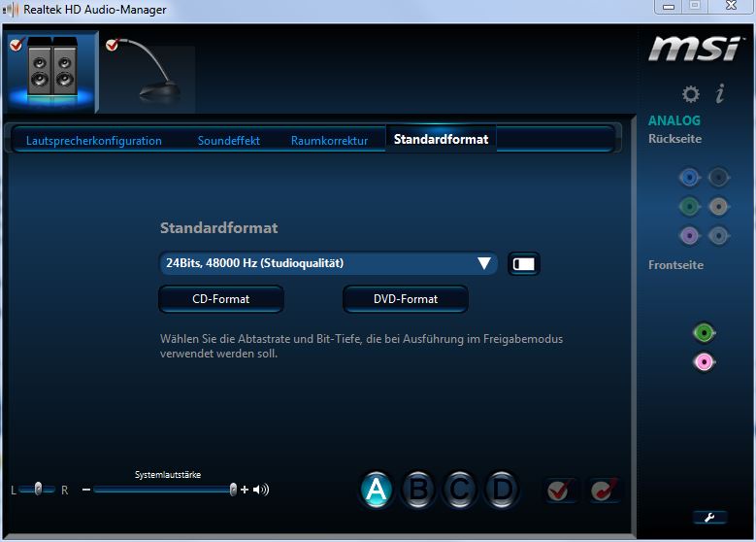
Task: Select the Speakers playback device icon
Action: point(52,72)
